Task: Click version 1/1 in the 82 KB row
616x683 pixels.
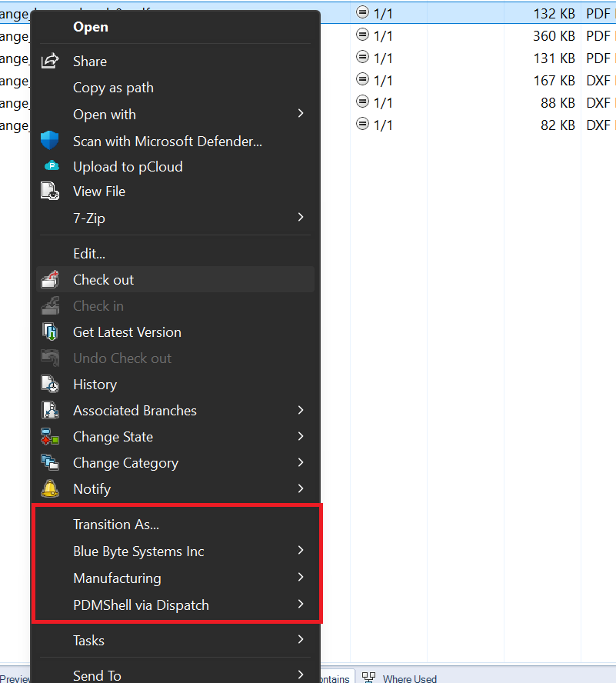Action: (x=383, y=125)
